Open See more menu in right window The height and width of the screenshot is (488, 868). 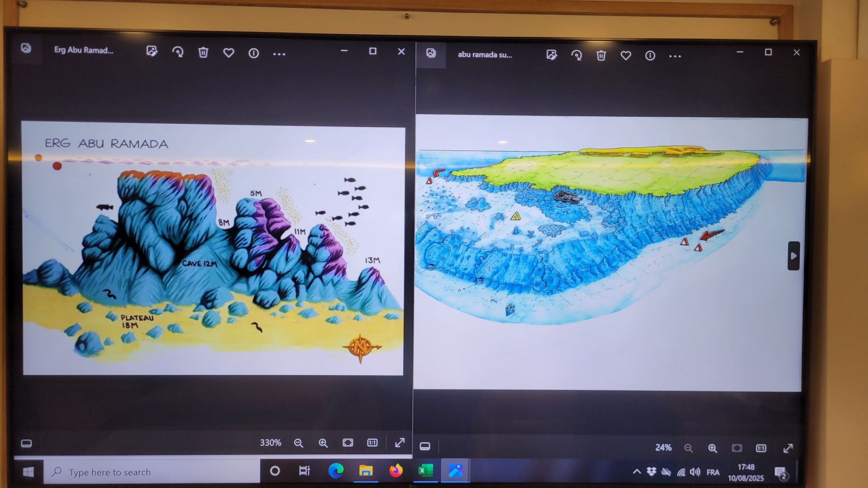coord(675,56)
